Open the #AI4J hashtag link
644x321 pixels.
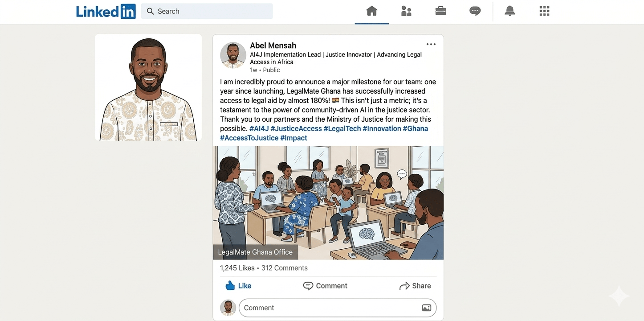point(259,128)
